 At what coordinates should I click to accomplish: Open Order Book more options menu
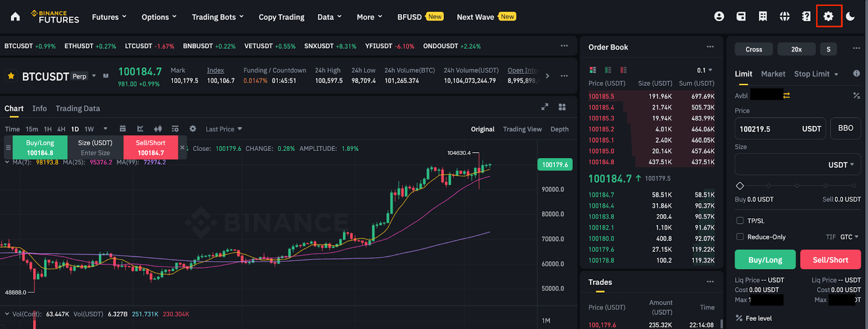tap(710, 47)
